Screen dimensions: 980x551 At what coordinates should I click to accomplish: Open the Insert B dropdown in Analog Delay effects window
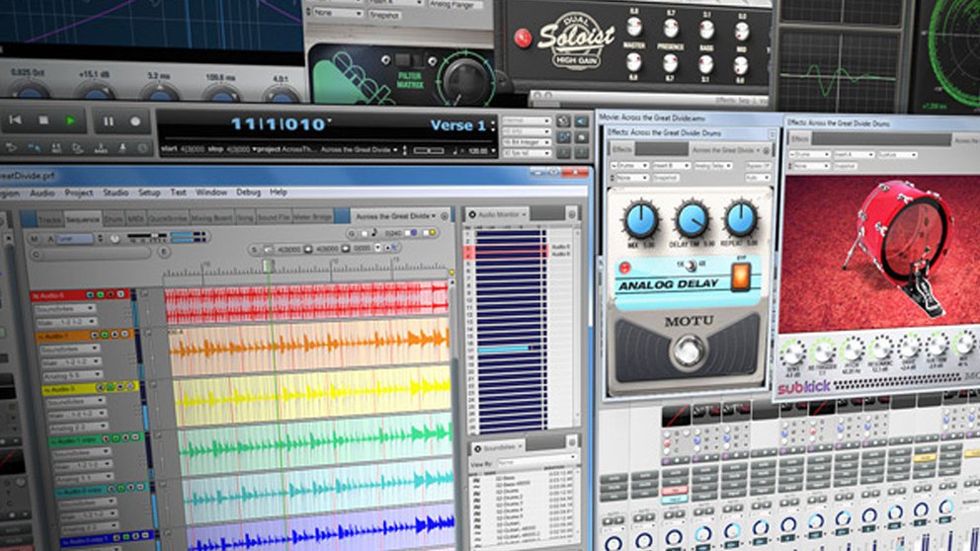[x=671, y=166]
